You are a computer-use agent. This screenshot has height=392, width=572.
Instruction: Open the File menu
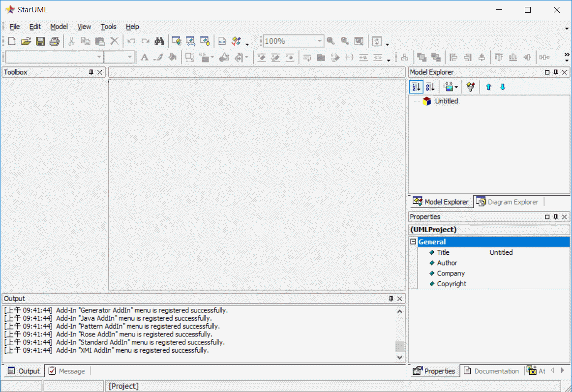15,27
